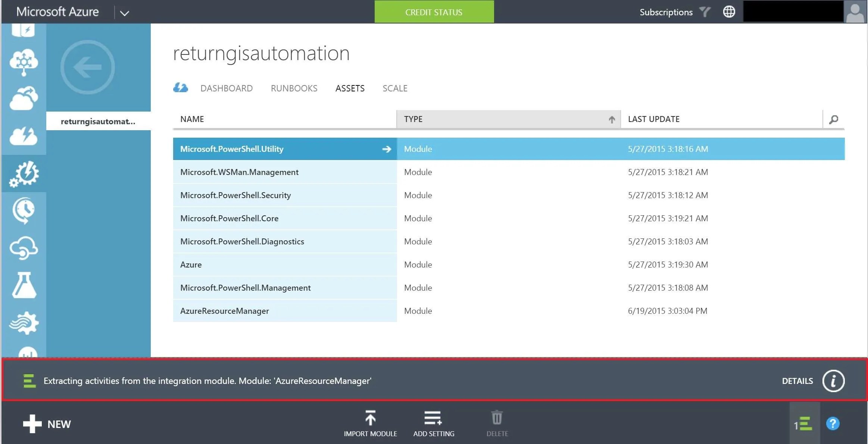Click the Extracting activities notification message
Image resolution: width=868 pixels, height=444 pixels.
point(207,381)
